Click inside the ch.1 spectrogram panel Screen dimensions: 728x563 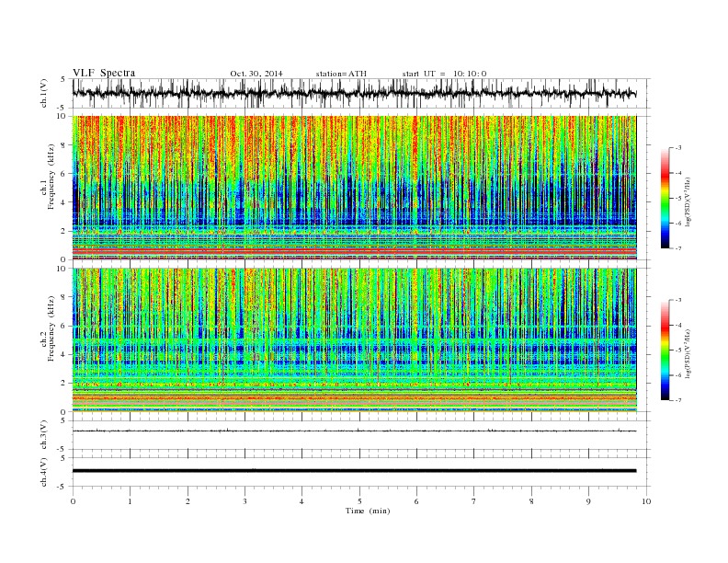(354, 188)
